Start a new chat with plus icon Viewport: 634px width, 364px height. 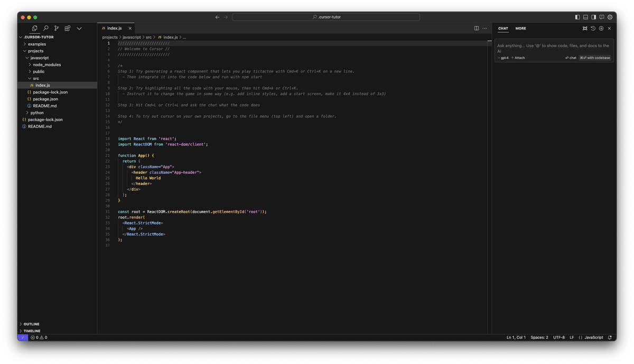[x=601, y=29]
